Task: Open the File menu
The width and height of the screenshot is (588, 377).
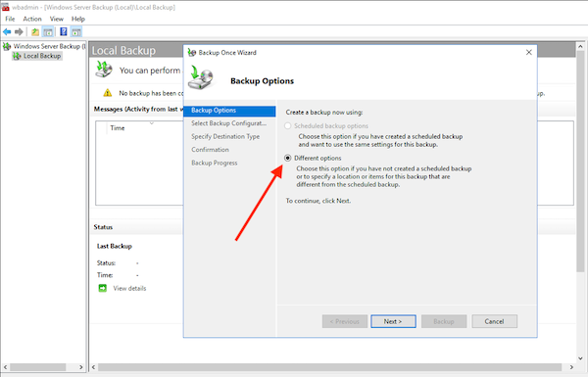Action: point(10,19)
